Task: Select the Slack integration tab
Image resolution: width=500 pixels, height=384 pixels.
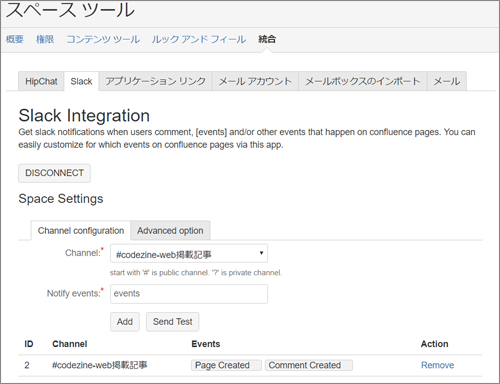Action: (x=81, y=81)
